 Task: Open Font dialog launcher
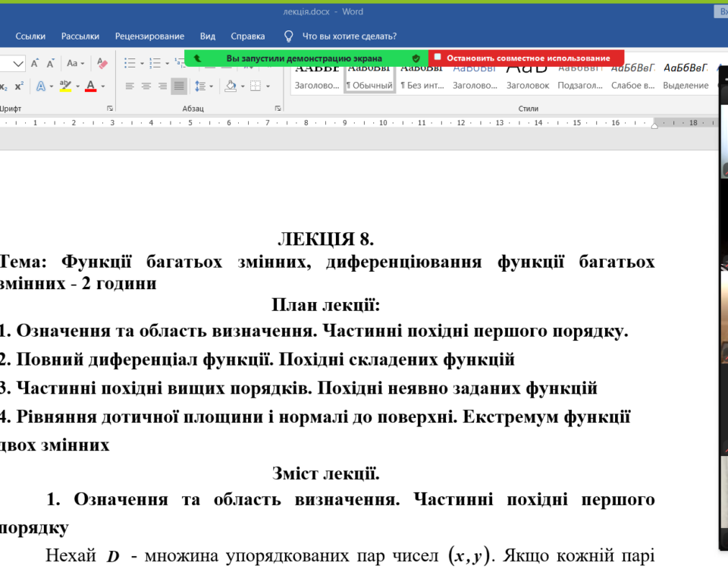[110, 108]
